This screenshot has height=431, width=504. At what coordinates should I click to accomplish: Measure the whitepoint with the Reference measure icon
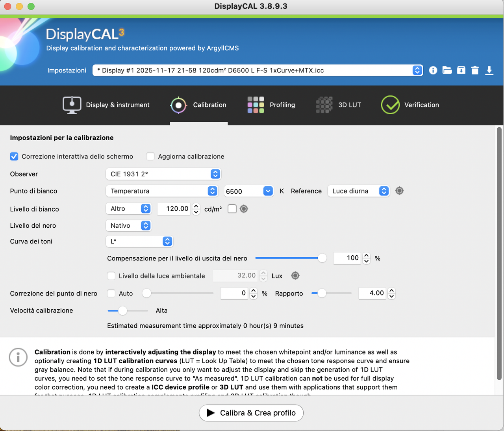click(399, 191)
